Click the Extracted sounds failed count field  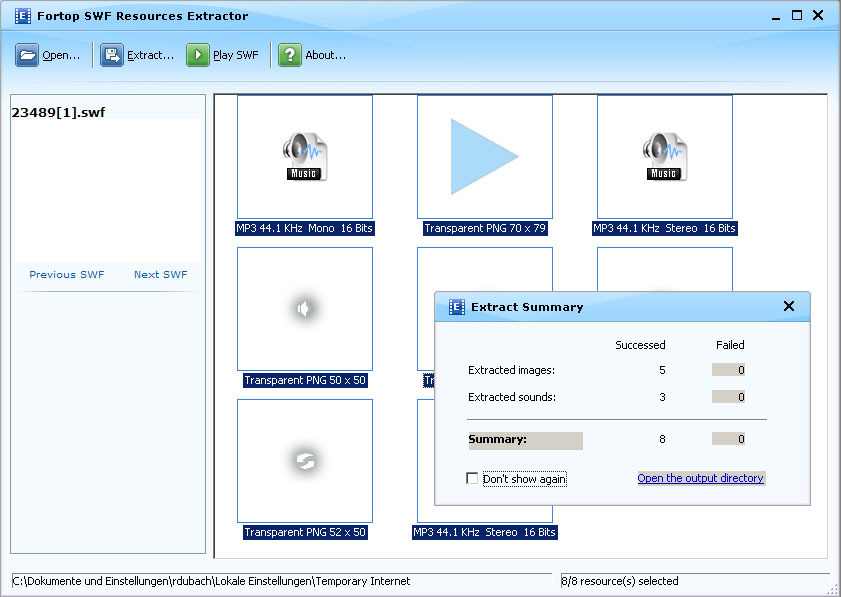point(728,397)
